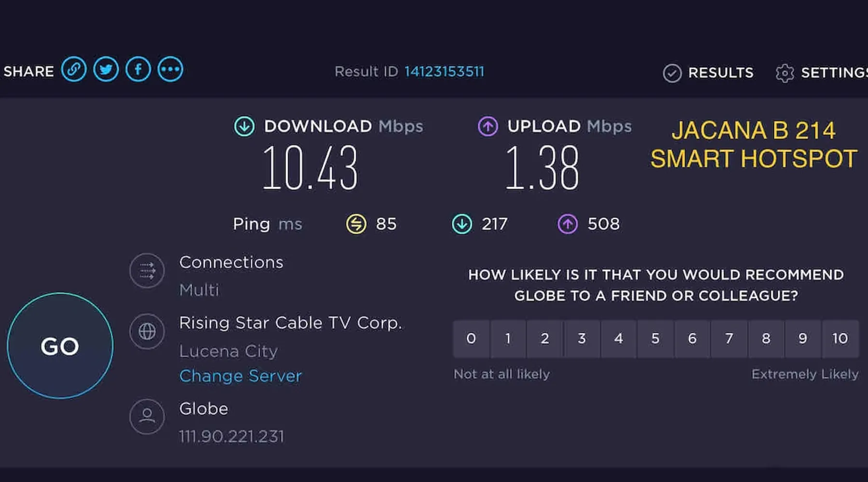Open more share options icon
The height and width of the screenshot is (482, 868).
(x=170, y=69)
